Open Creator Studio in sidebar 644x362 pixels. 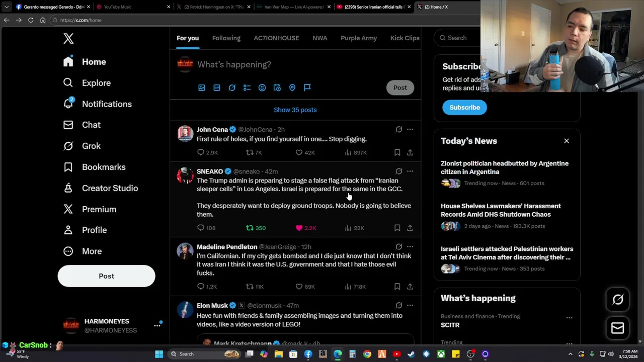100,188
